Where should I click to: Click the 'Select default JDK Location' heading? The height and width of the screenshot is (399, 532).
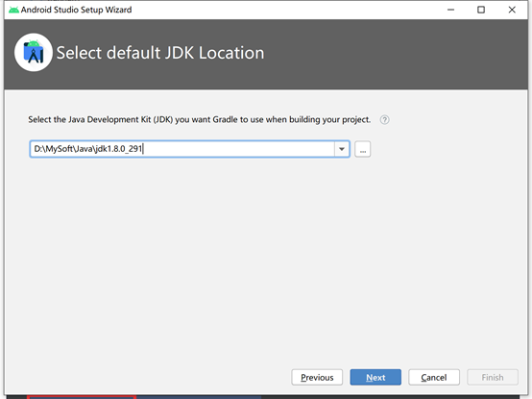[x=160, y=53]
